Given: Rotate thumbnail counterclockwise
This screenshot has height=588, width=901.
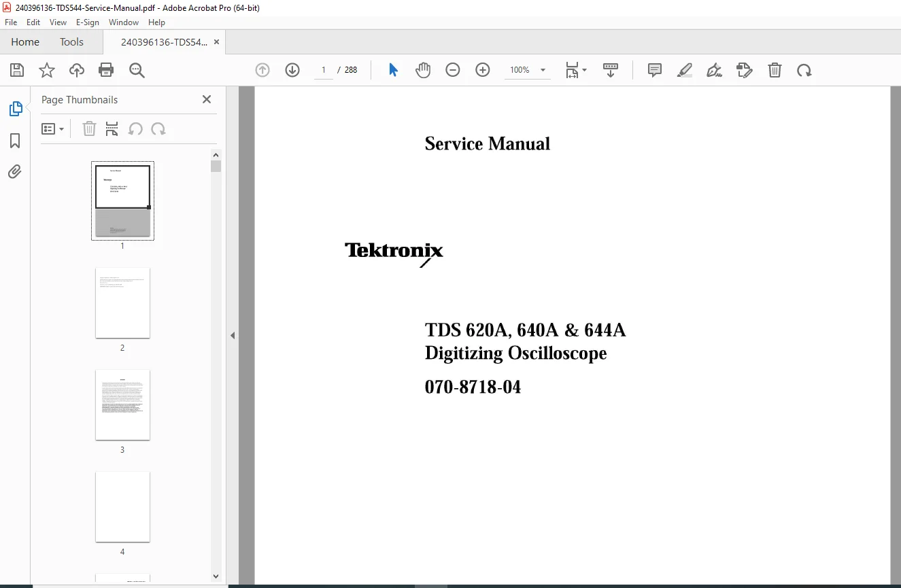Looking at the screenshot, I should 135,129.
